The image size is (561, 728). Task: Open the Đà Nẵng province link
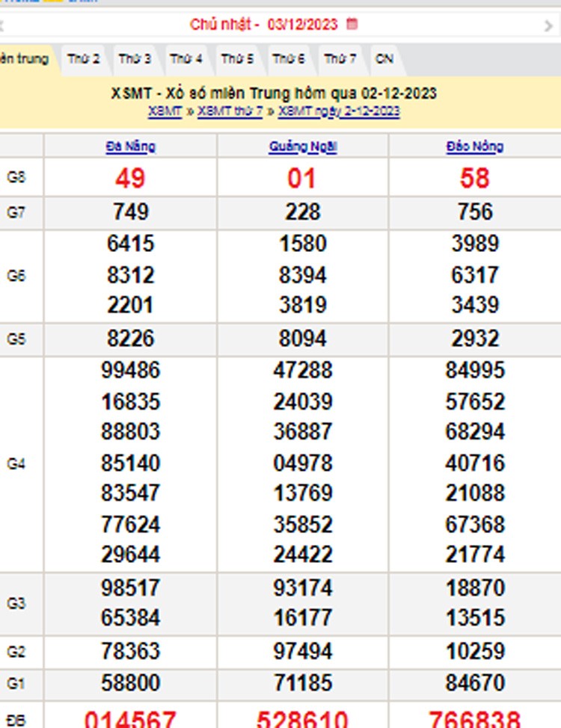click(130, 146)
